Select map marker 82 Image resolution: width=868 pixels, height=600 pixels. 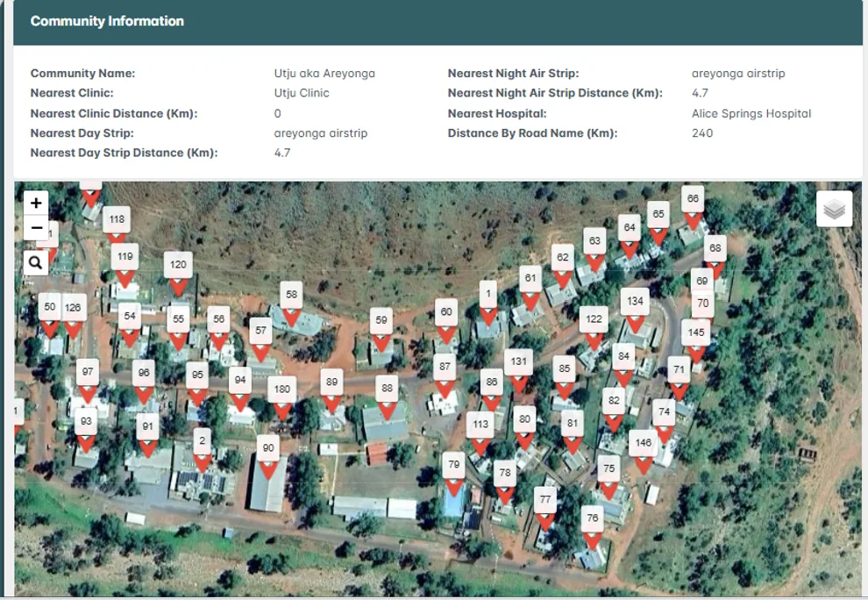pyautogui.click(x=614, y=410)
